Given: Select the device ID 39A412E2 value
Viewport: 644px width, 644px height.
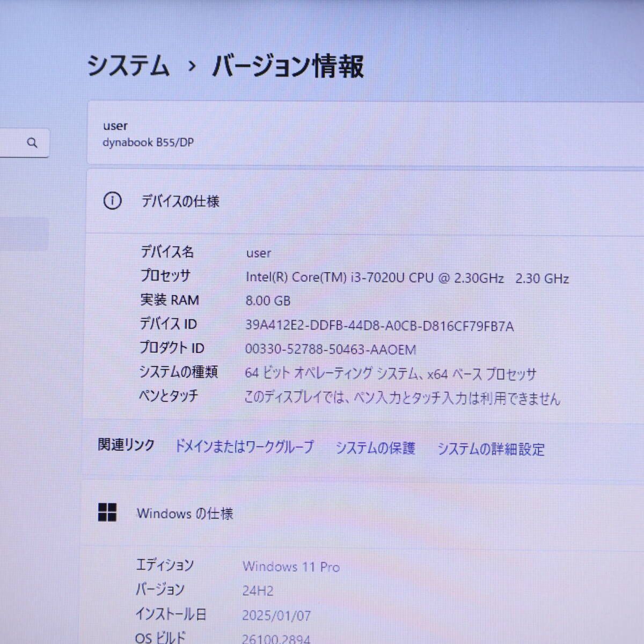Looking at the screenshot, I should click(379, 326).
